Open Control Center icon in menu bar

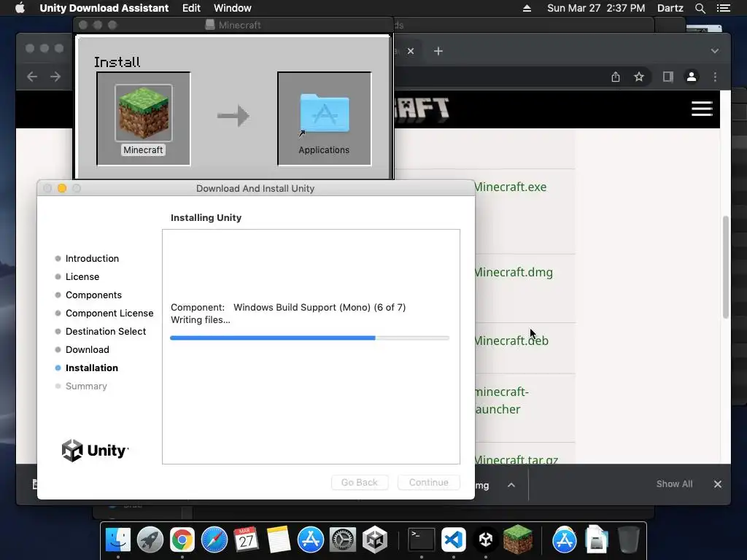pos(723,8)
